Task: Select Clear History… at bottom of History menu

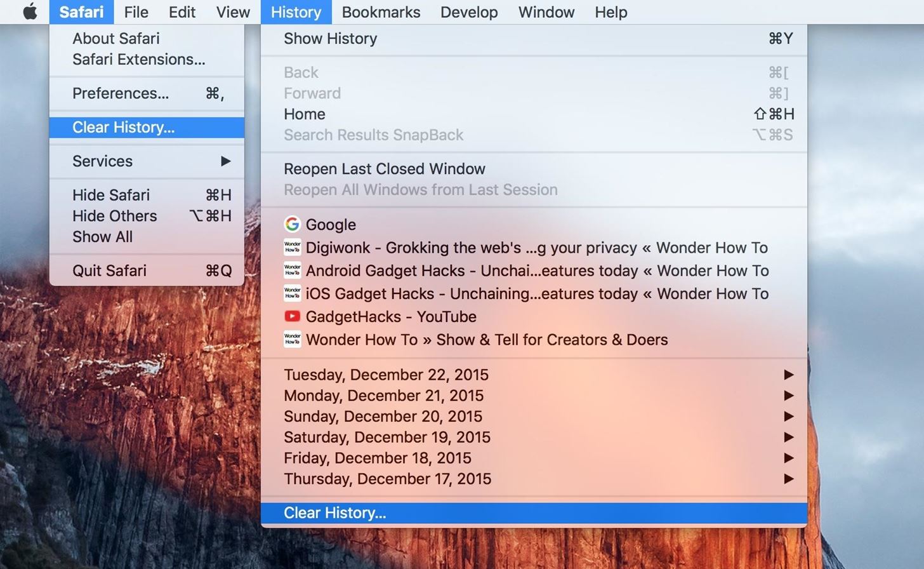Action: [x=534, y=513]
